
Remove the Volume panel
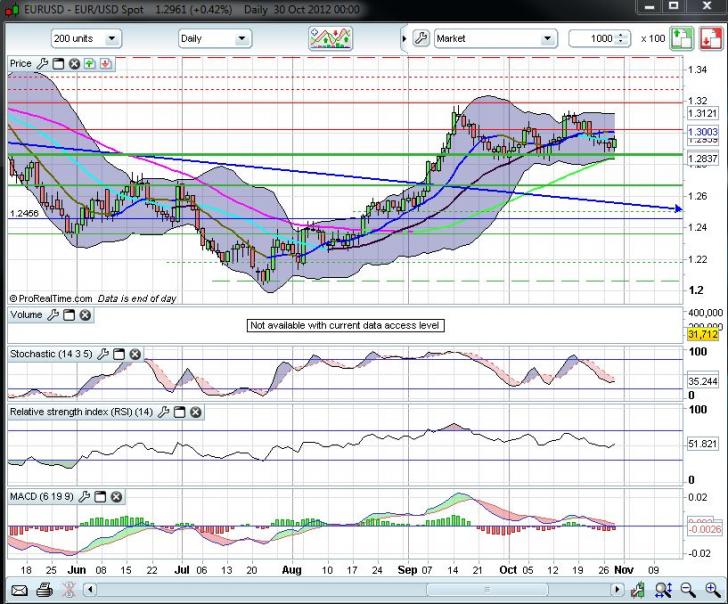click(85, 315)
